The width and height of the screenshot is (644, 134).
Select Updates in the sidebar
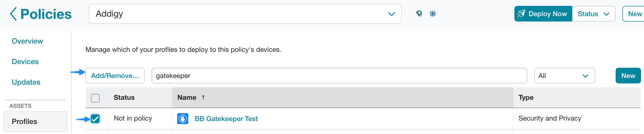(26, 82)
